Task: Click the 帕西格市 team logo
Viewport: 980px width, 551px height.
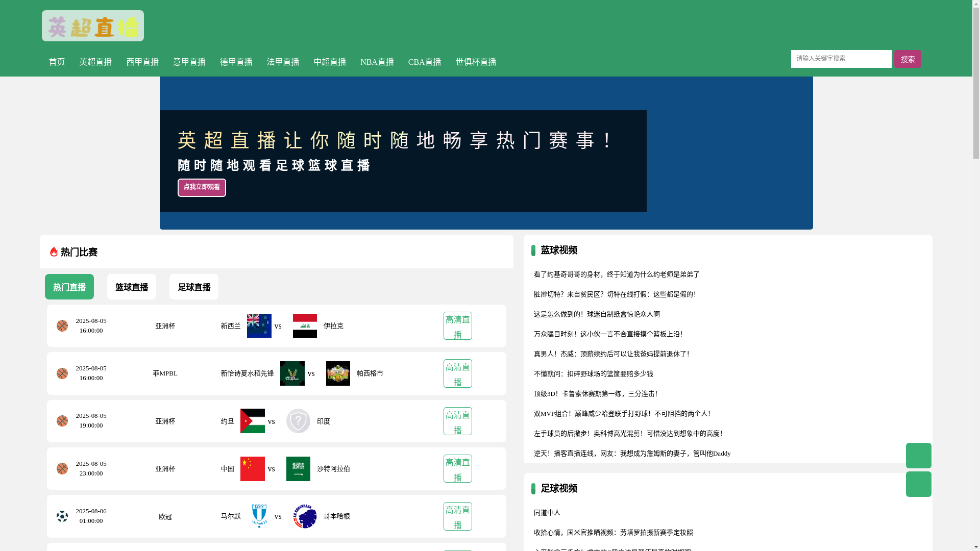Action: tap(338, 373)
